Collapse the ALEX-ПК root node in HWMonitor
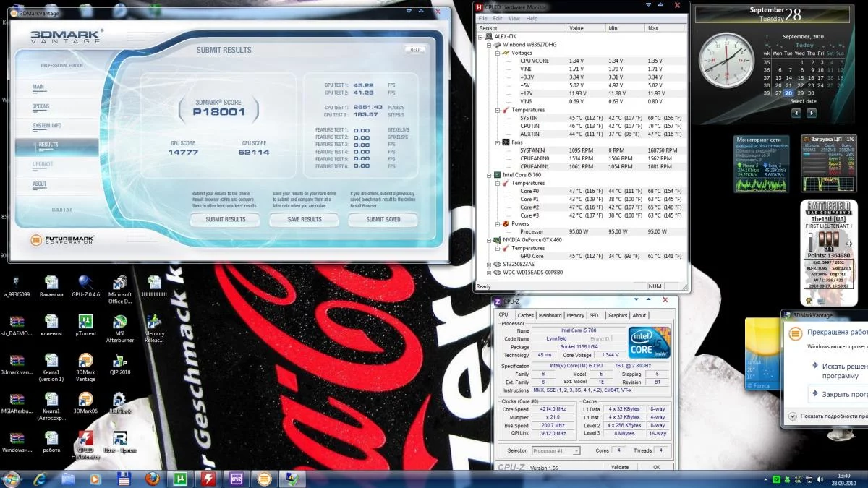The height and width of the screenshot is (488, 868). [480, 36]
